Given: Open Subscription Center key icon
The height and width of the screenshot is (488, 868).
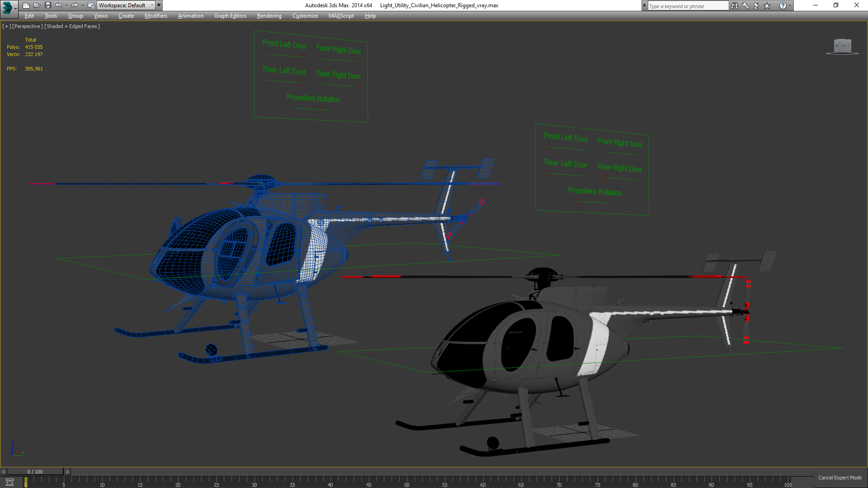Looking at the screenshot, I should (x=745, y=5).
